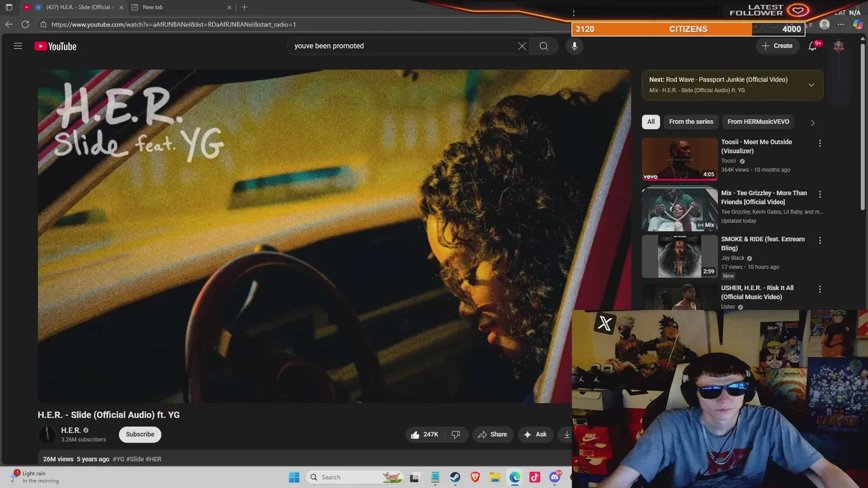Start voice search with microphone icon
The image size is (868, 488).
574,46
